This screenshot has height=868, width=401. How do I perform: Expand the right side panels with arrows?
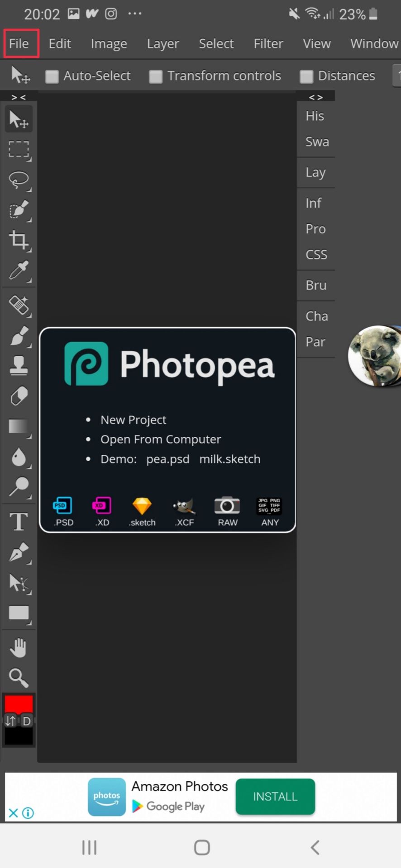(x=316, y=97)
